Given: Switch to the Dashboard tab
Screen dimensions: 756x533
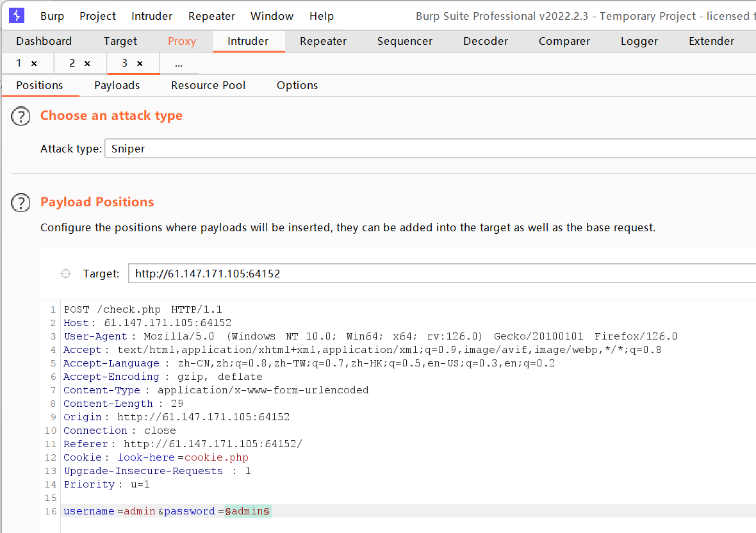Looking at the screenshot, I should coord(44,41).
